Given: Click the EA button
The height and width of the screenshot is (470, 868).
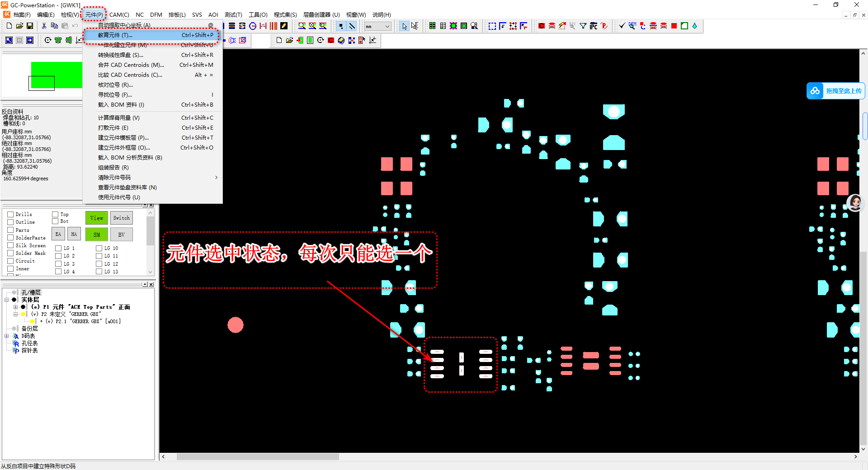Looking at the screenshot, I should 58,234.
